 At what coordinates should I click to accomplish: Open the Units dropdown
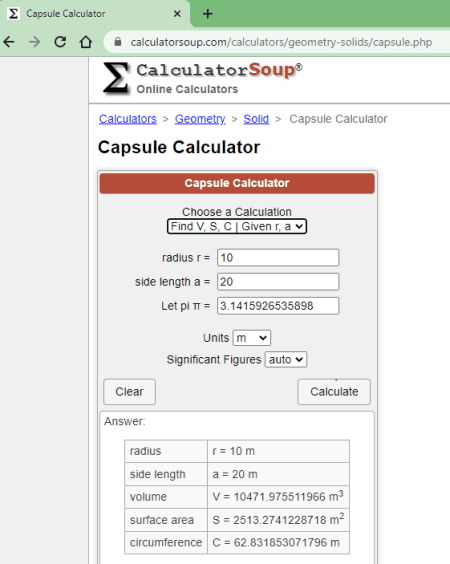point(251,338)
